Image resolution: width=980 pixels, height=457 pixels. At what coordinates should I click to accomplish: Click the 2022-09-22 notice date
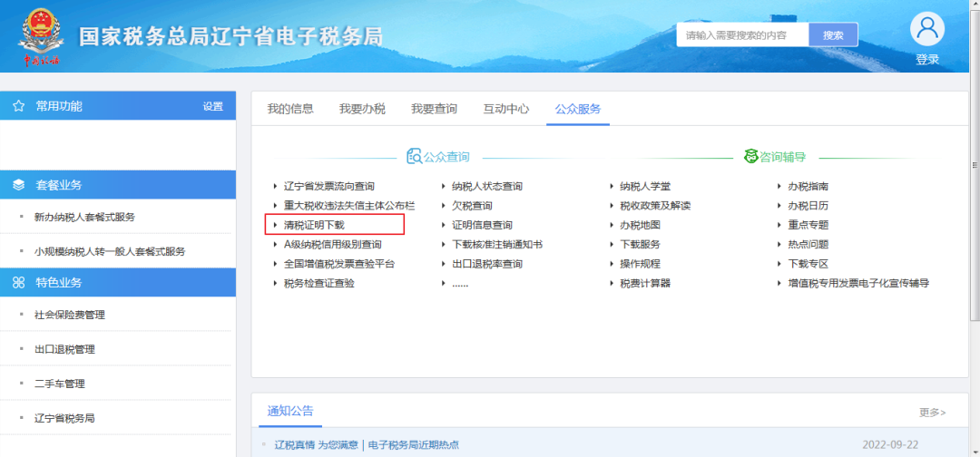pyautogui.click(x=890, y=444)
